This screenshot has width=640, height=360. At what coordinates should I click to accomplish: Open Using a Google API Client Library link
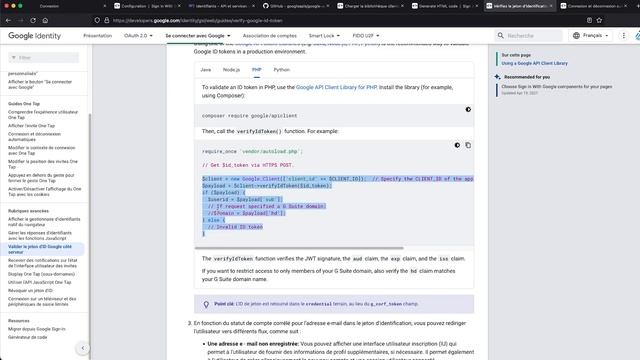tap(534, 63)
